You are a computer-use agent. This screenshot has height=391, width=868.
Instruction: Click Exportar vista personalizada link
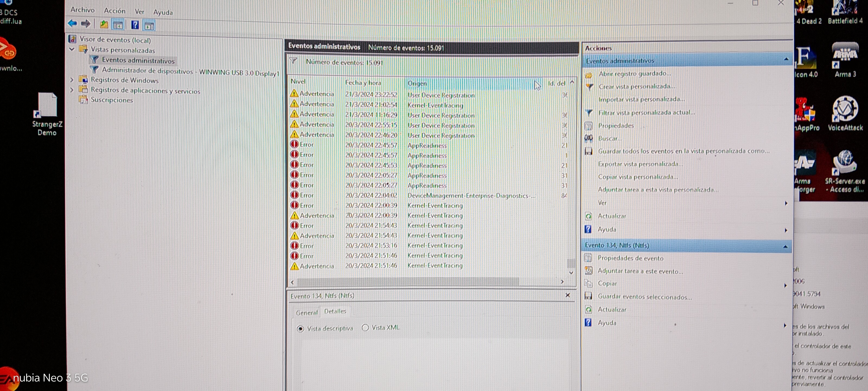640,164
